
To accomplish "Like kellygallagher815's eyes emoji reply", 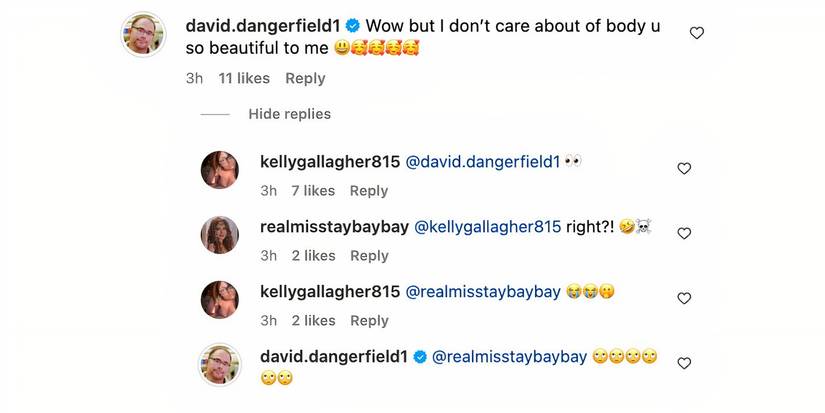I will point(684,169).
